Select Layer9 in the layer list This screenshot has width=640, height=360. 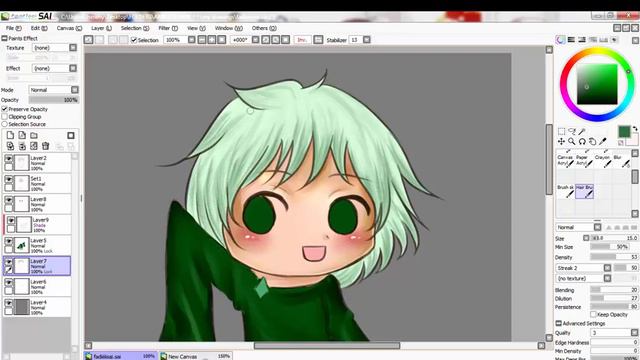[37, 224]
